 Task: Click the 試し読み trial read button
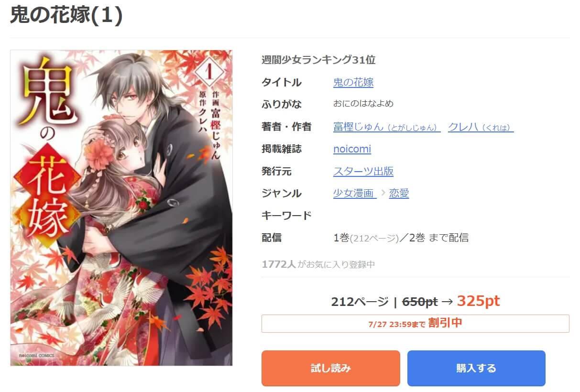pos(330,368)
